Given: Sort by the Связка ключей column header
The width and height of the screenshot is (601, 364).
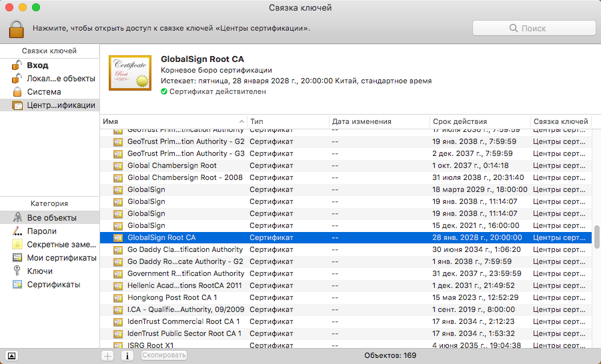Looking at the screenshot, I should [561, 121].
